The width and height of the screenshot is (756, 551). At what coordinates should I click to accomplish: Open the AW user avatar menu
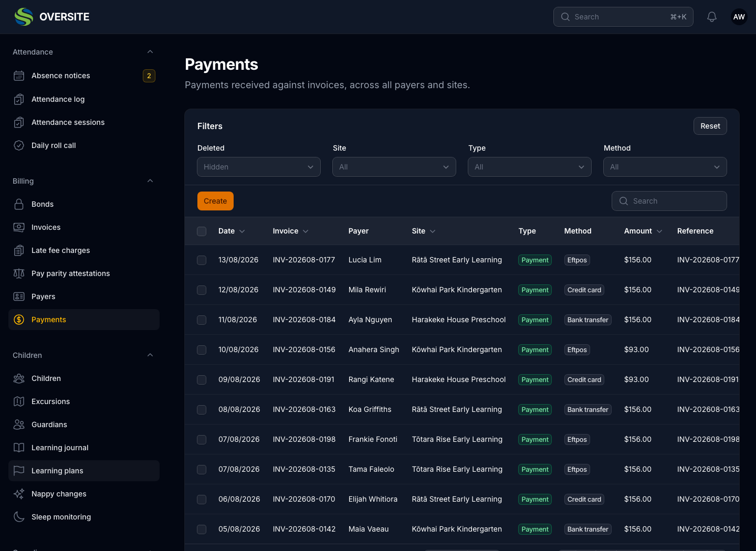739,17
